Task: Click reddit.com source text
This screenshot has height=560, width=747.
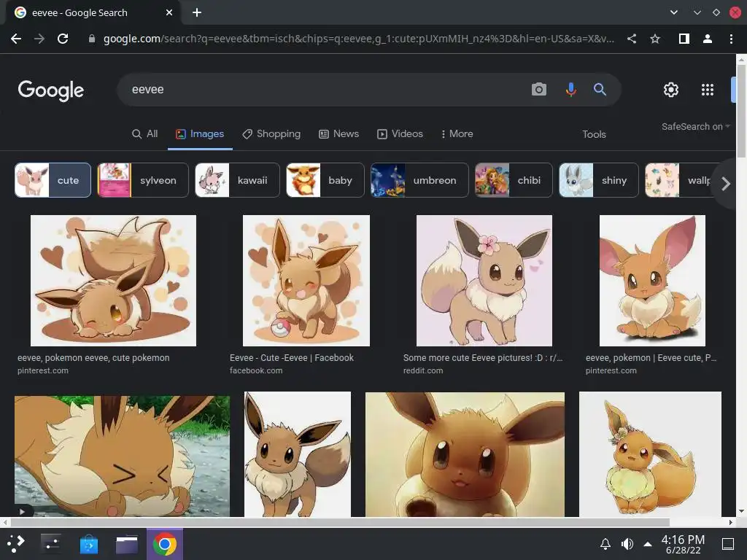Action: 423,370
